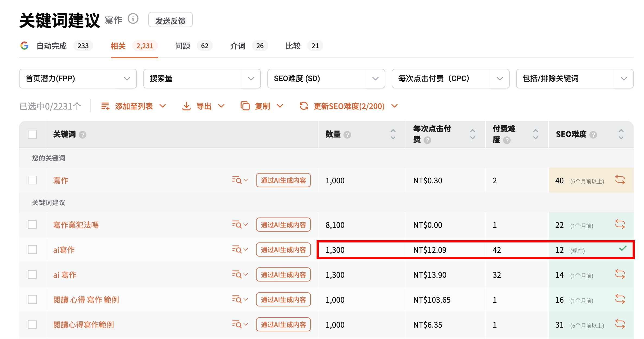Click help icon next to SEO难度 header
Screen dimensions: 644x339
coord(593,135)
